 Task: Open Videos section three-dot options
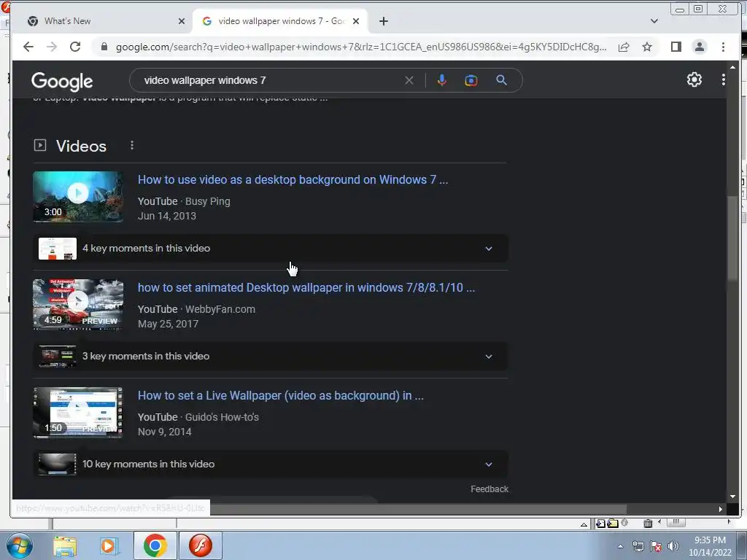pos(132,145)
